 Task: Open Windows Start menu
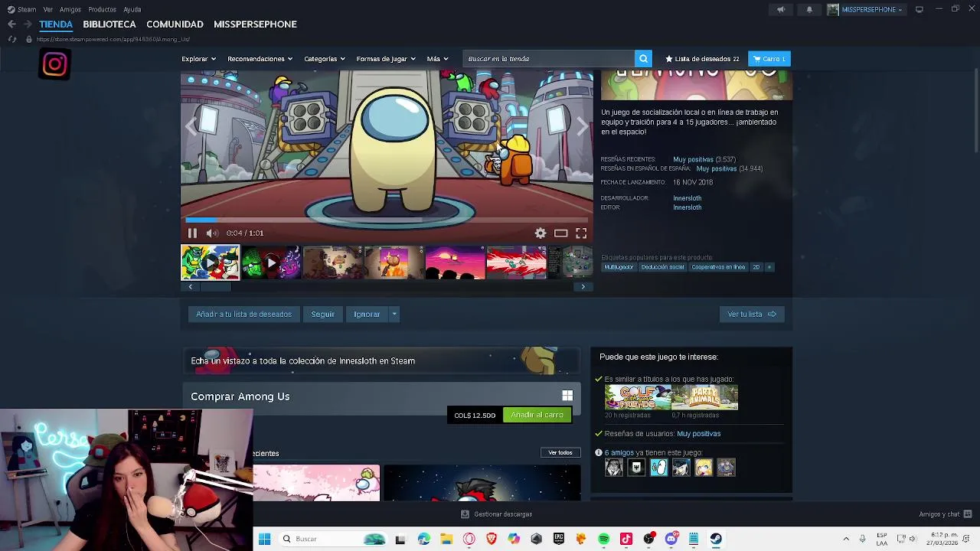(x=264, y=539)
